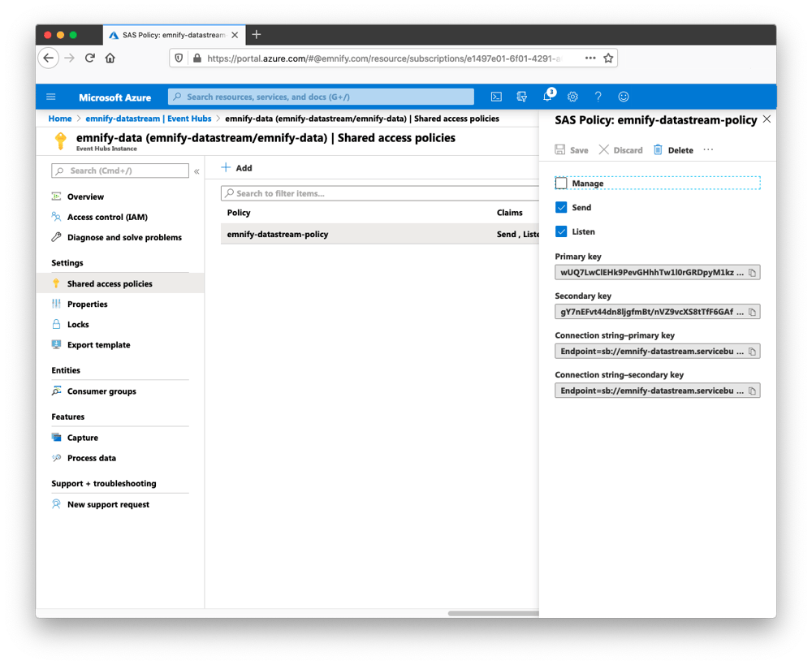Open more actions ellipsis in SAS panel

coord(708,149)
